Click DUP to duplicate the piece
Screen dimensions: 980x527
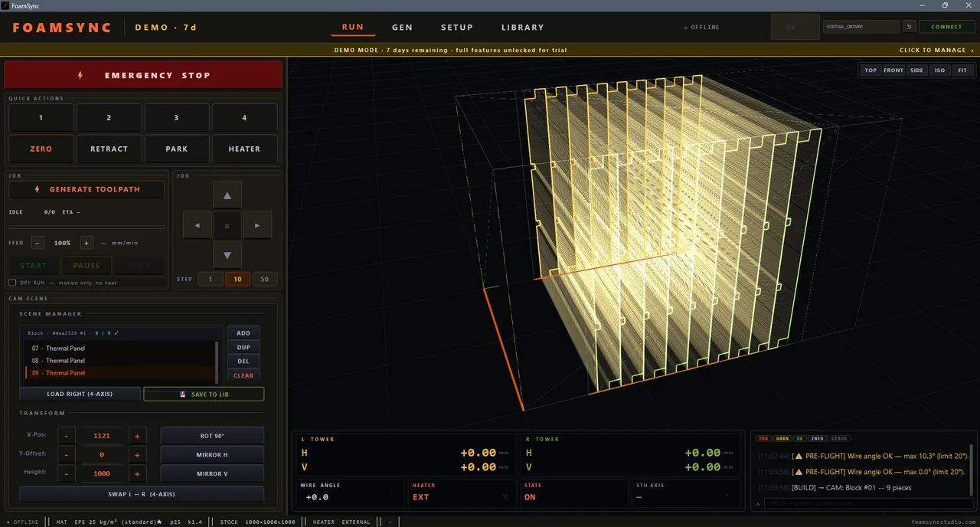coord(243,347)
